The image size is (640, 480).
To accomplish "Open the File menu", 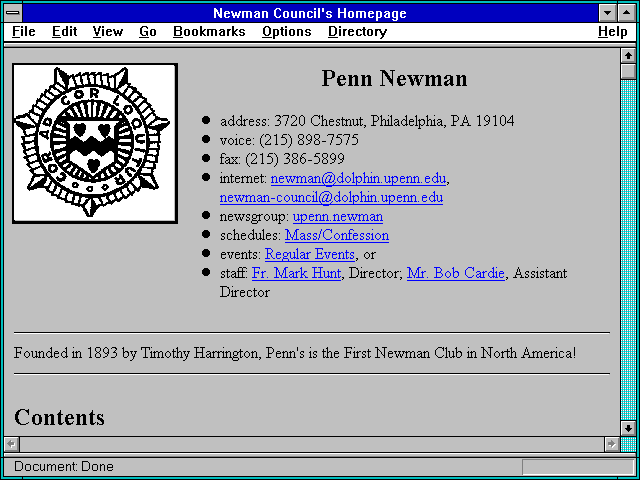I will tap(24, 32).
